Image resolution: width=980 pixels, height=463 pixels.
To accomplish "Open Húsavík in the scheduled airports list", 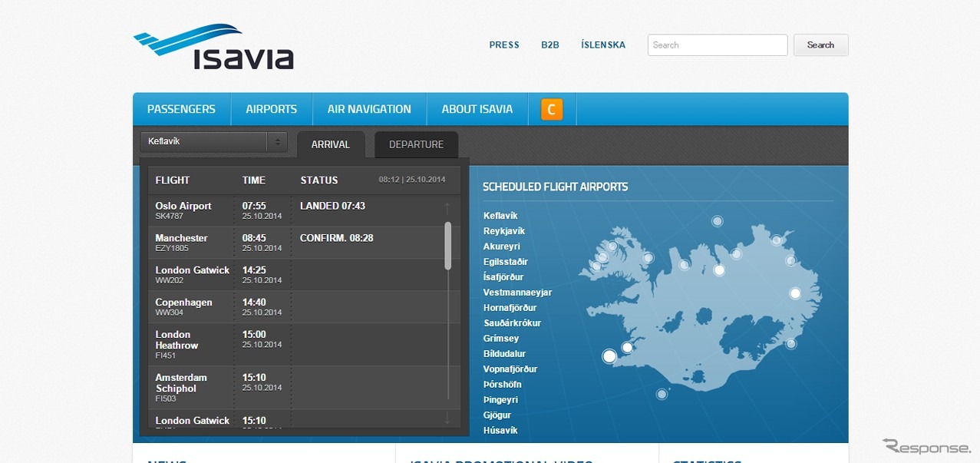I will click(500, 431).
